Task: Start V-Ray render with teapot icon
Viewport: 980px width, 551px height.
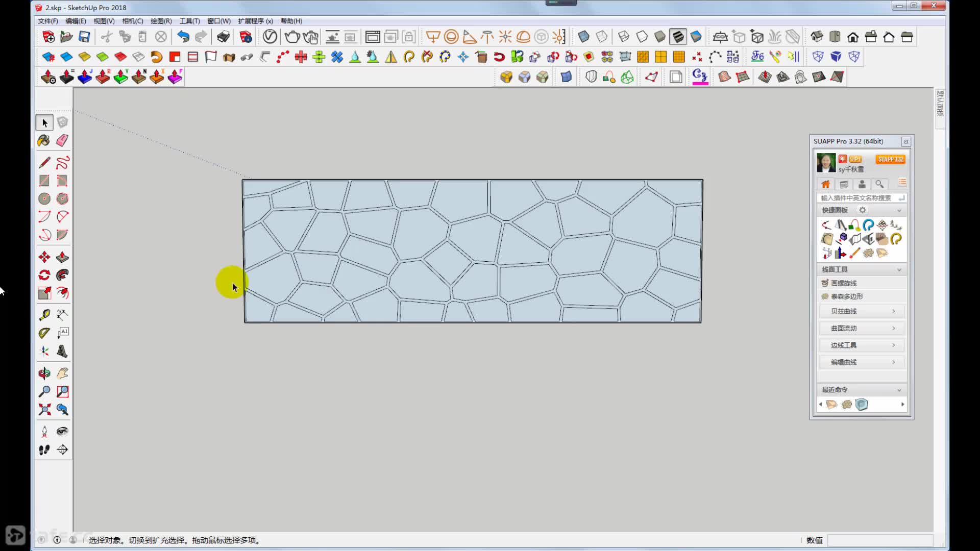Action: (x=292, y=37)
